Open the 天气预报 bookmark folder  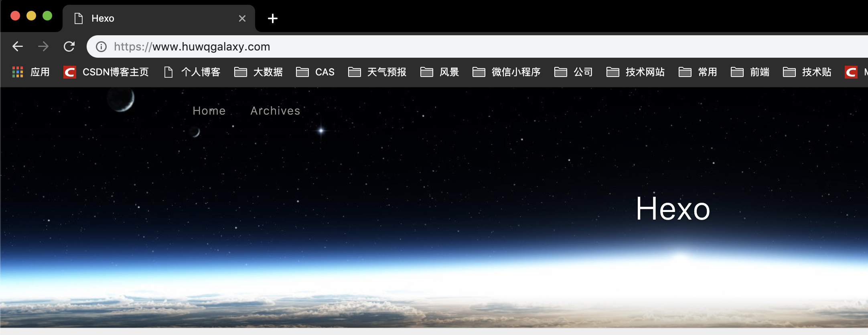coord(377,72)
